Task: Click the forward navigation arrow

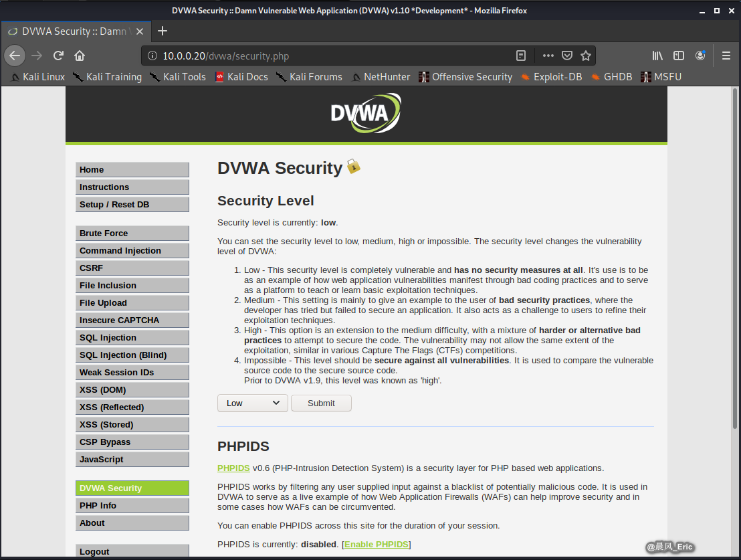Action: (x=36, y=56)
